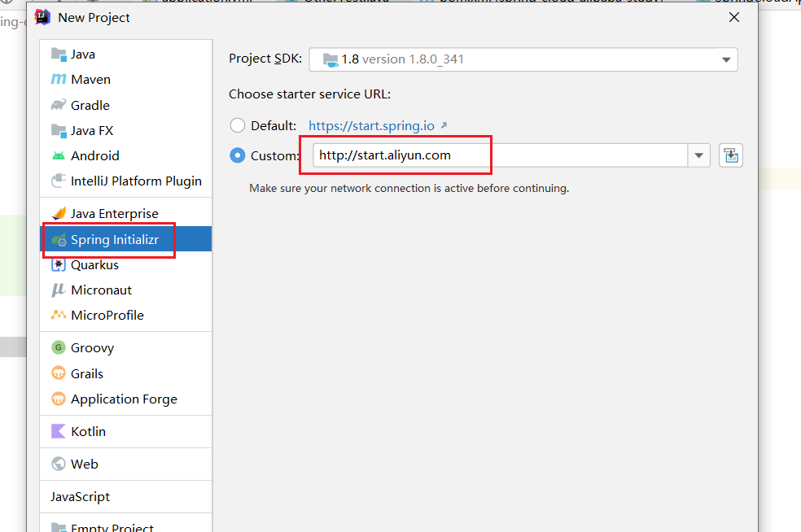Select Spring Initializr in the list
Image resolution: width=801 pixels, height=532 pixels.
(125, 239)
